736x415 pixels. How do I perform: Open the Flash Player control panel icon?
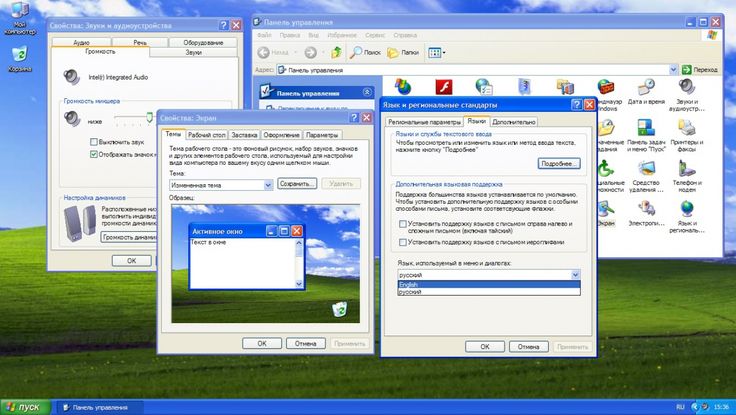pyautogui.click(x=444, y=87)
